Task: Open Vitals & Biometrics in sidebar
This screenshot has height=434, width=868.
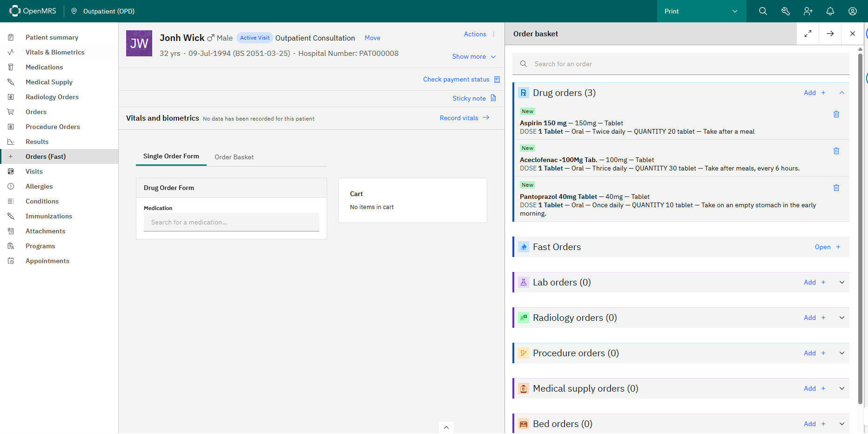Action: pos(59,52)
